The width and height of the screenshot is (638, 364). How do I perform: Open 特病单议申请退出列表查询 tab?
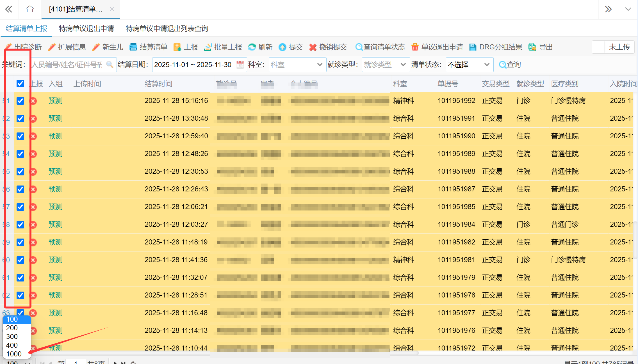167,29
